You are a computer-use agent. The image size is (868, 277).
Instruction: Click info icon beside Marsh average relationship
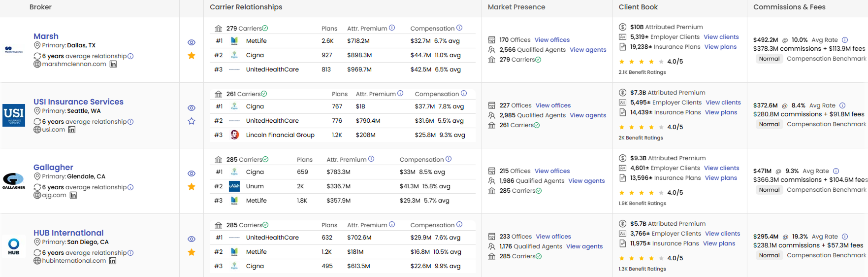(x=130, y=56)
